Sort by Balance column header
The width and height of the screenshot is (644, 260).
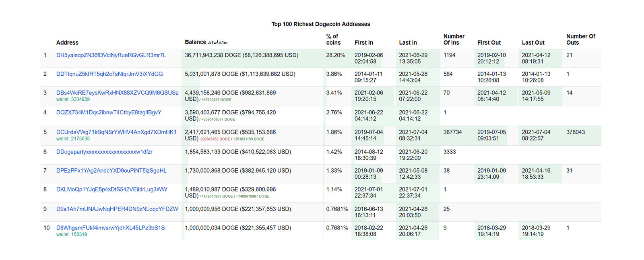[x=196, y=42]
